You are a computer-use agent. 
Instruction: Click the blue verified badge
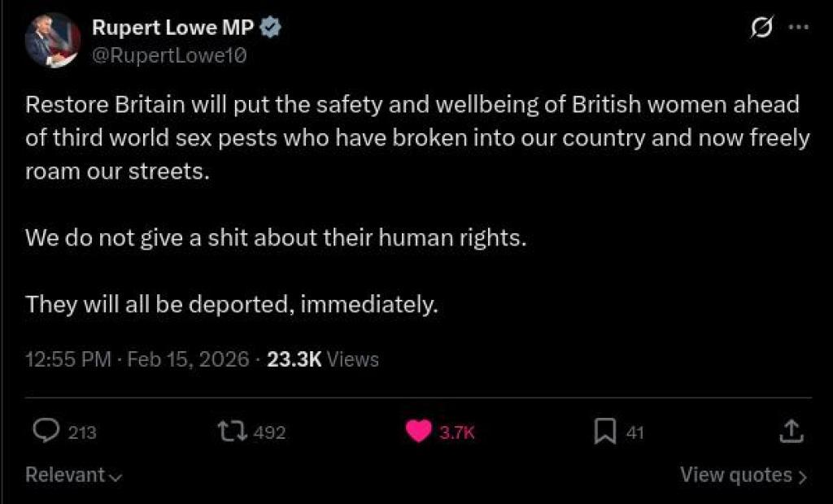[272, 28]
